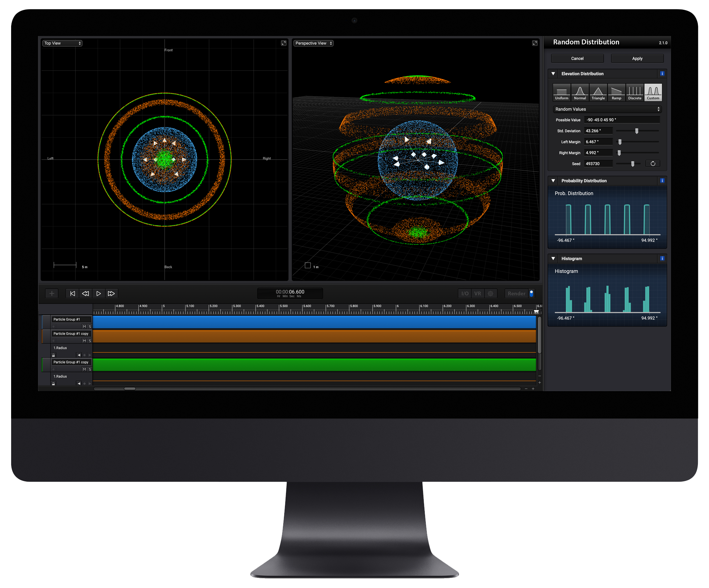
Task: Toggle the blue Render switch
Action: click(531, 293)
